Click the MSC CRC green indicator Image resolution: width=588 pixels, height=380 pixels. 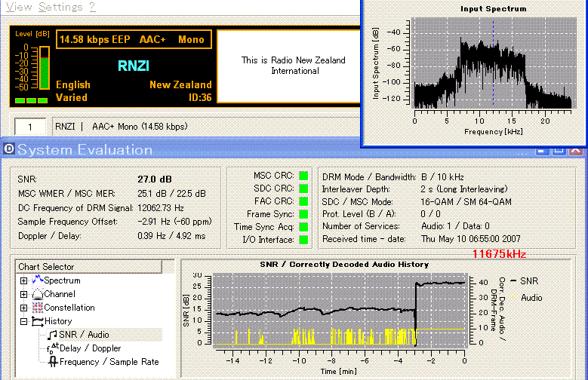(303, 176)
